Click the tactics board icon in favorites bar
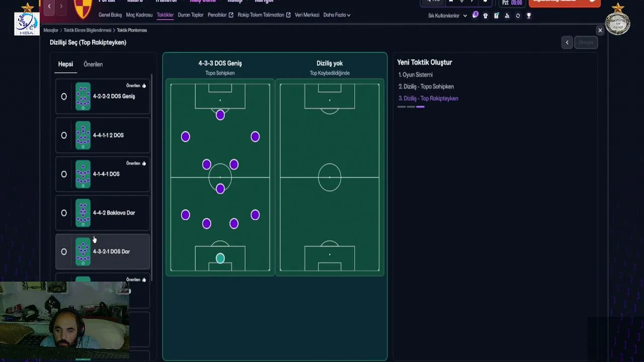The height and width of the screenshot is (362, 644). [496, 16]
